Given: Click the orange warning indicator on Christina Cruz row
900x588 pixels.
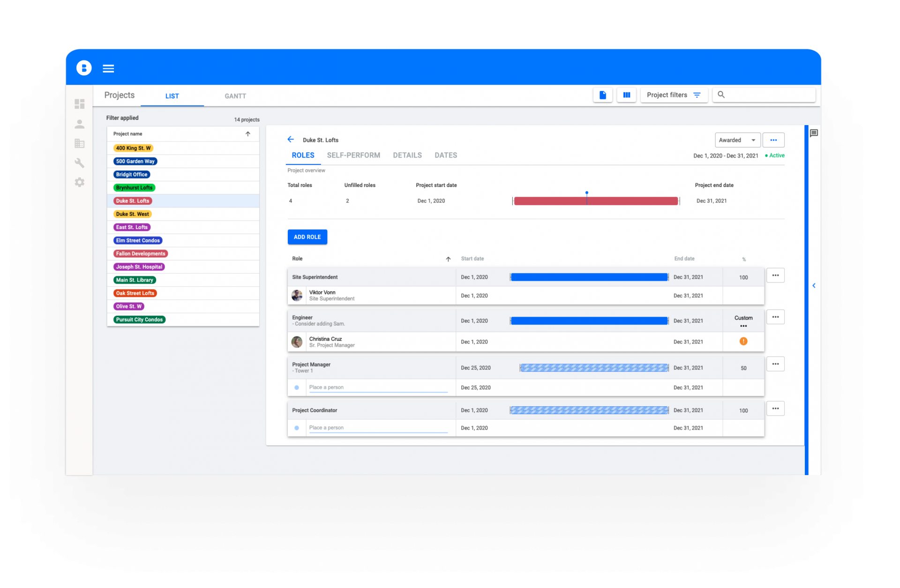Looking at the screenshot, I should (x=743, y=342).
